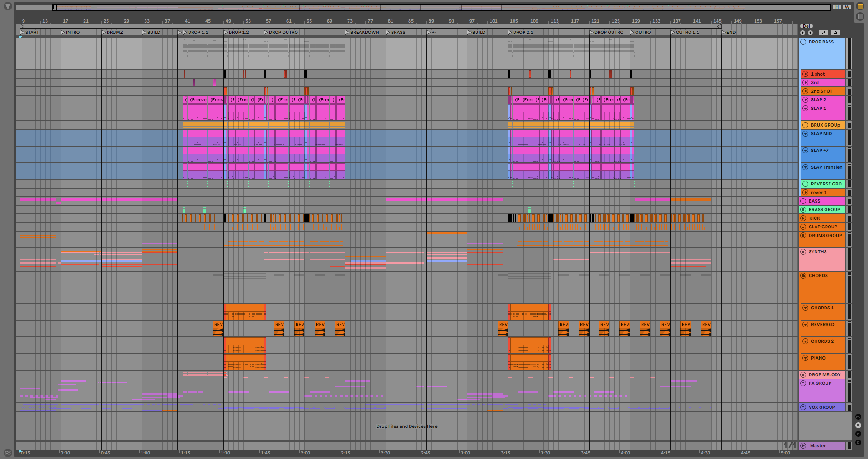This screenshot has height=459, width=868.
Task: Click the BASS group fold icon
Action: 803,201
